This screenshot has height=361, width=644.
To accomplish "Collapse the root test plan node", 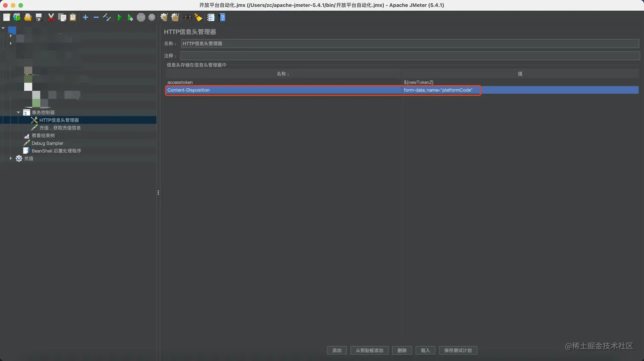I will (3, 28).
